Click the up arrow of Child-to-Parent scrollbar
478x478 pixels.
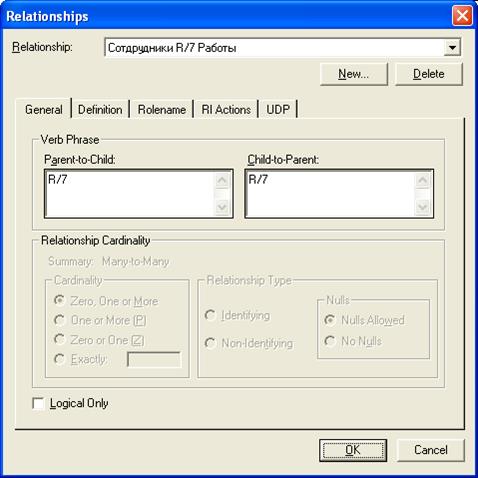pyautogui.click(x=422, y=181)
